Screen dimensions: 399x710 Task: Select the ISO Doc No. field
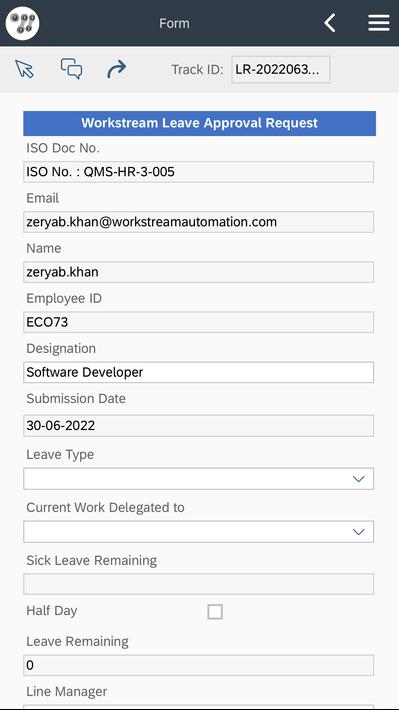pyautogui.click(x=198, y=172)
